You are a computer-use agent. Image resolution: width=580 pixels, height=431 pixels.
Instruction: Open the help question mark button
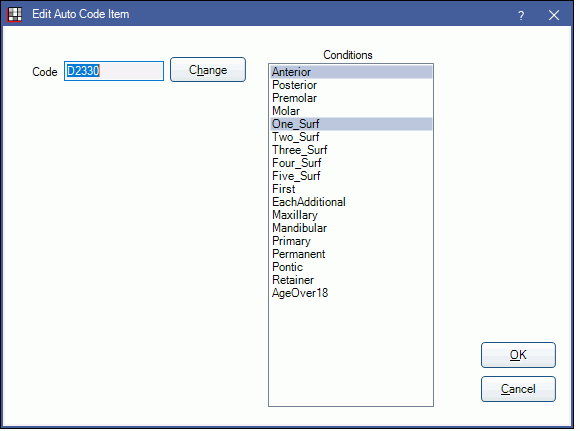521,15
